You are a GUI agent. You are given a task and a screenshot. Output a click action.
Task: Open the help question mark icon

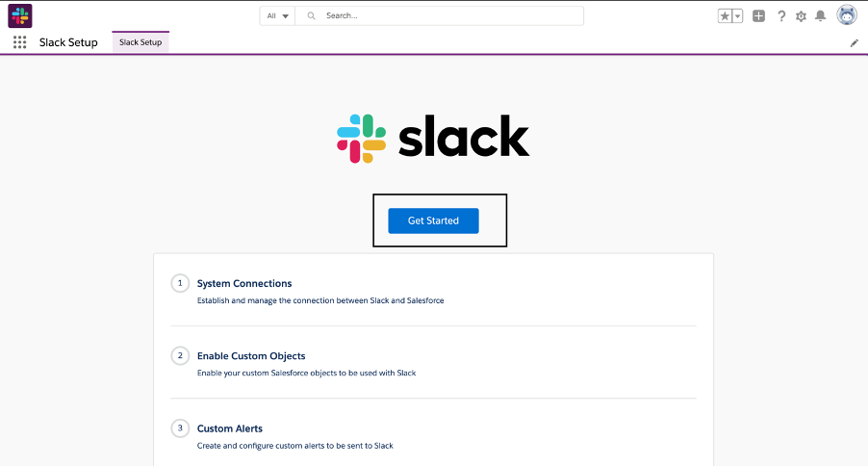781,16
